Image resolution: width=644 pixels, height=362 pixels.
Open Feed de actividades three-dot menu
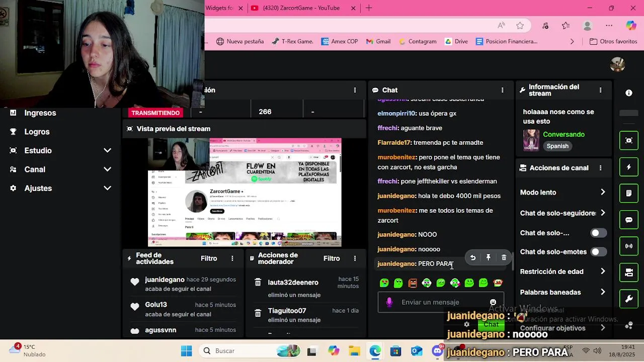(x=232, y=258)
